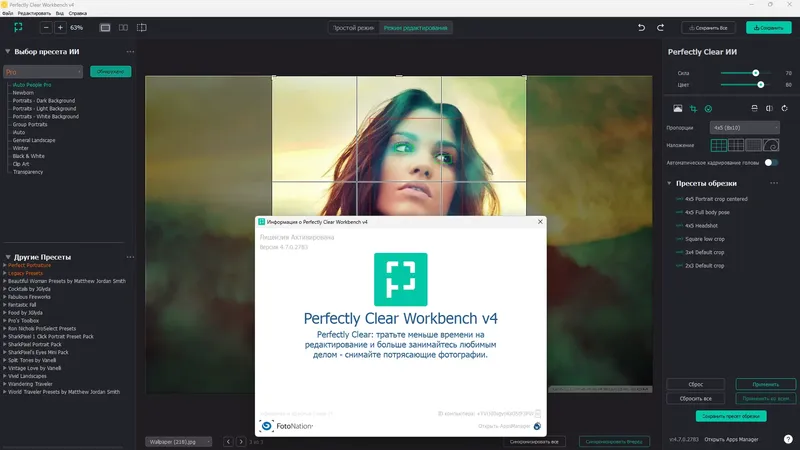The height and width of the screenshot is (450, 800).
Task: Undo the last edit
Action: (x=641, y=28)
